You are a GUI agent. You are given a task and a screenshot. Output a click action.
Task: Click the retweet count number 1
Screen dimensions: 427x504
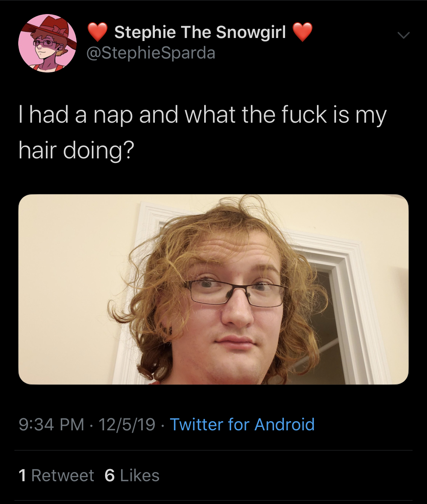point(22,476)
